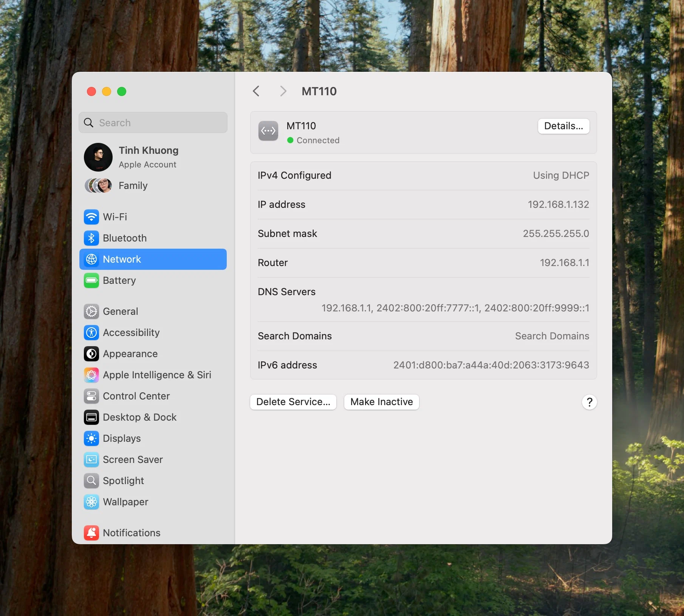The height and width of the screenshot is (616, 684).
Task: Open the Family sharing row
Action: (x=153, y=186)
